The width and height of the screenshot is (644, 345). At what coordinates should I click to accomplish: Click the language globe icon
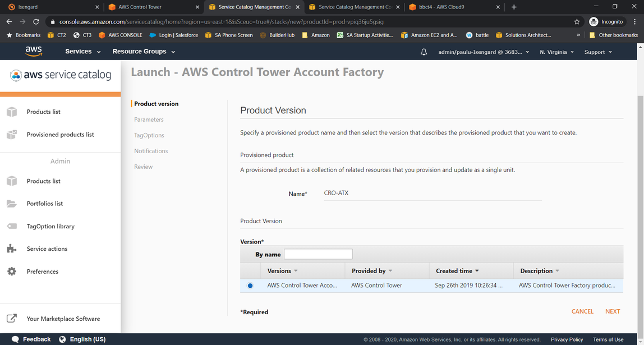[x=62, y=339]
